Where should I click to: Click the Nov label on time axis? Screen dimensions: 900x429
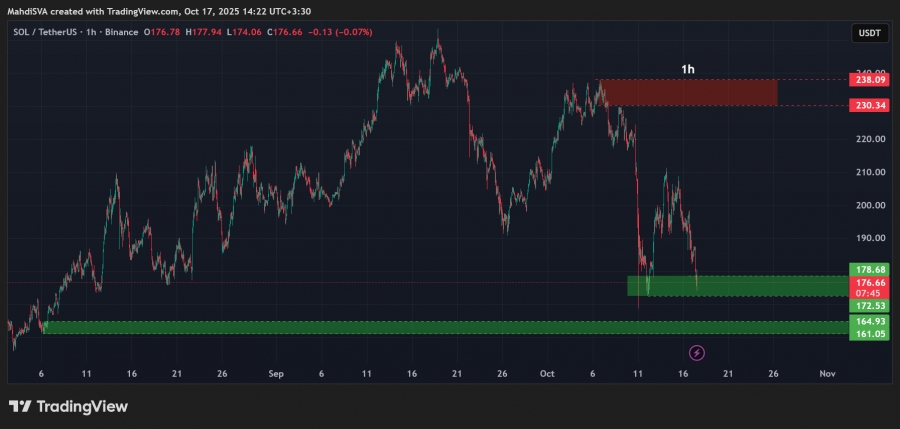click(826, 373)
